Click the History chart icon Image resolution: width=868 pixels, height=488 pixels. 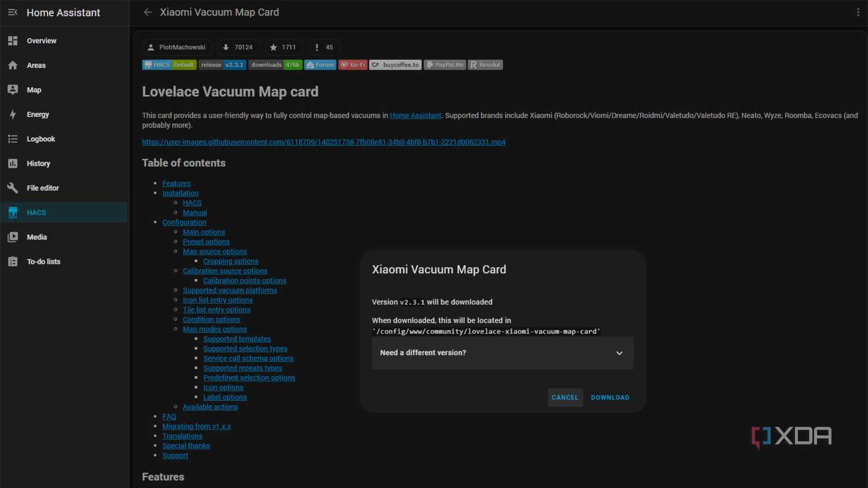point(13,163)
